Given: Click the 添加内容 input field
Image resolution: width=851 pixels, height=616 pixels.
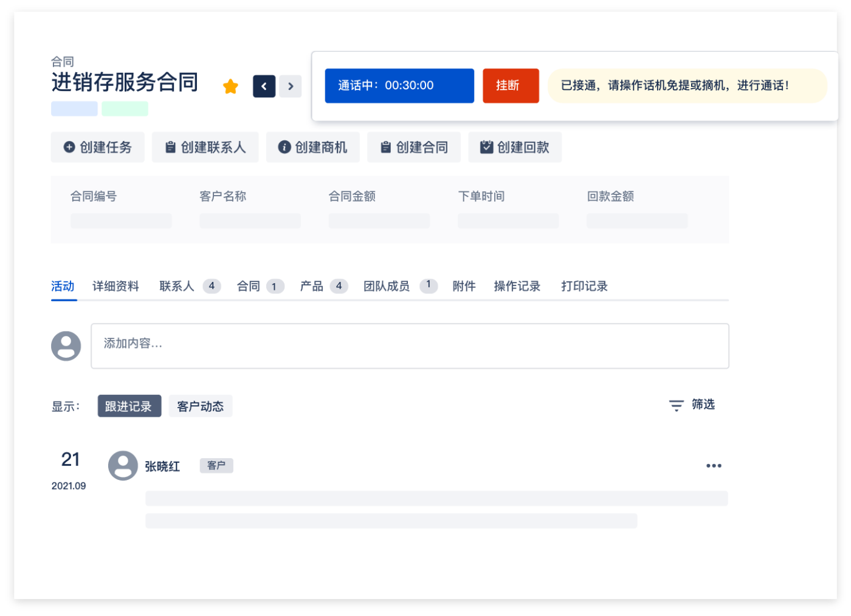Looking at the screenshot, I should click(410, 346).
